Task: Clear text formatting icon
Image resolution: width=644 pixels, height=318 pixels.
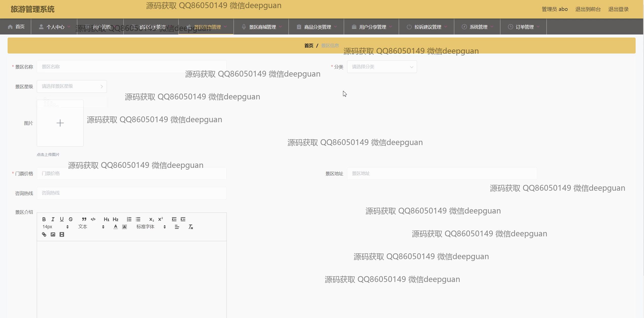Action: pos(191,227)
